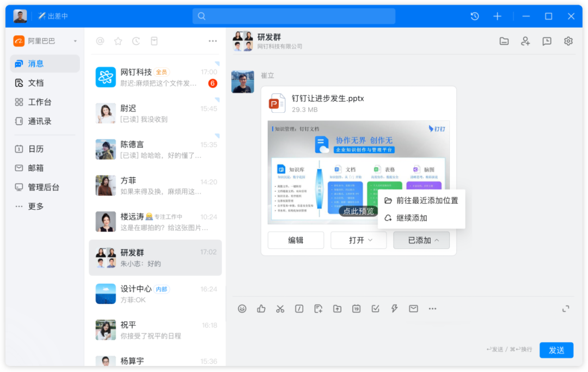Image resolution: width=588 pixels, height=372 pixels.
Task: Click the crescent moon filter icon
Action: pyautogui.click(x=136, y=41)
